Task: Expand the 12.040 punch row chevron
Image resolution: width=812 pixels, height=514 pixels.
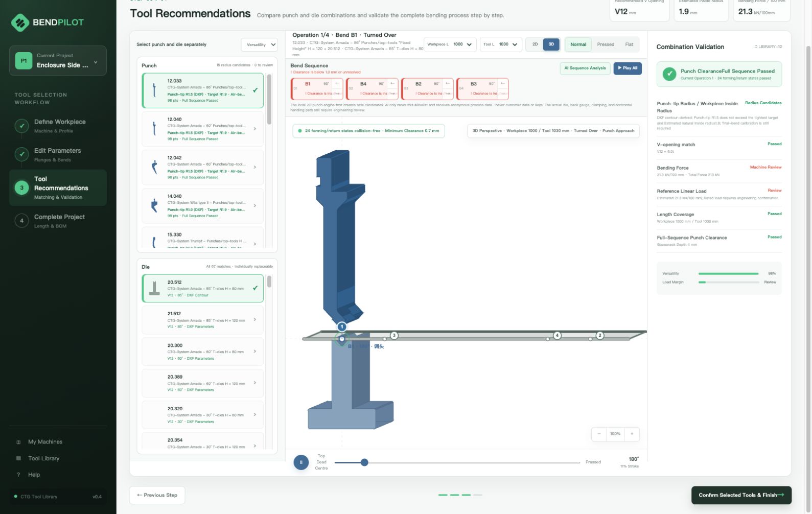Action: (255, 129)
